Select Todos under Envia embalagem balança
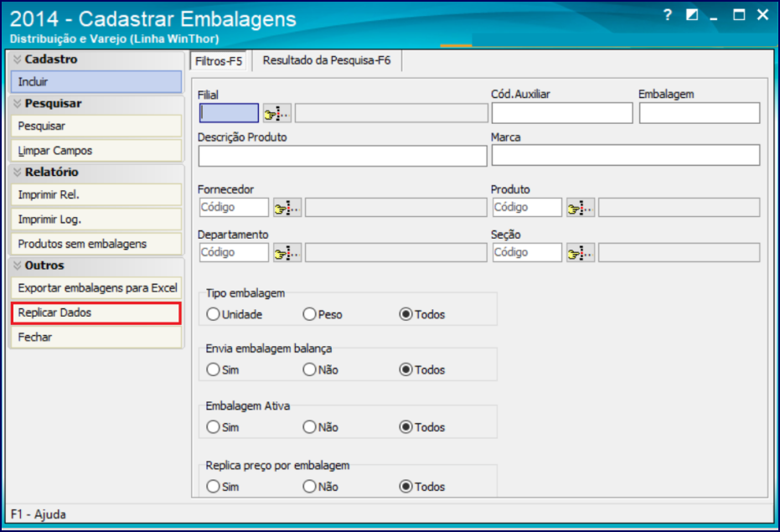Viewport: 780px width, 532px height. (x=405, y=369)
